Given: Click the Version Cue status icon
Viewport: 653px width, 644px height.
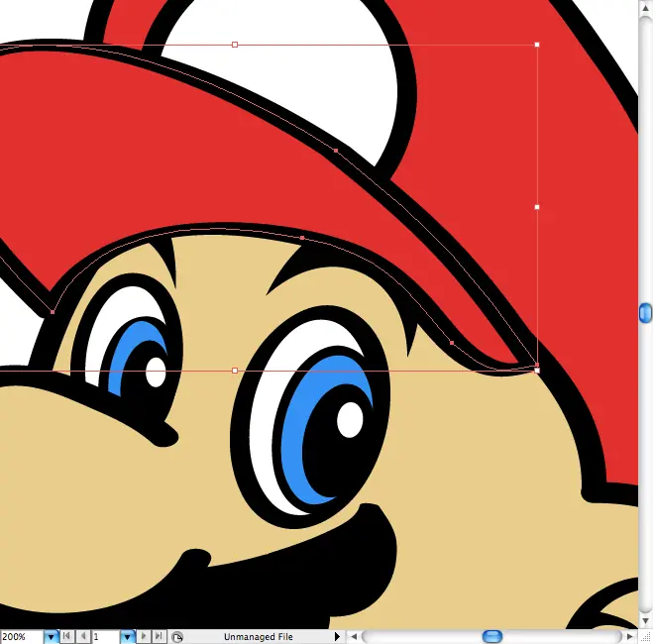Looking at the screenshot, I should tap(177, 637).
